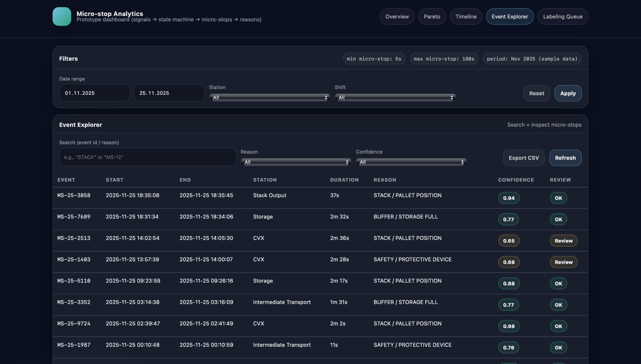The width and height of the screenshot is (641, 364).
Task: Focus the event id search field
Action: tap(147, 157)
